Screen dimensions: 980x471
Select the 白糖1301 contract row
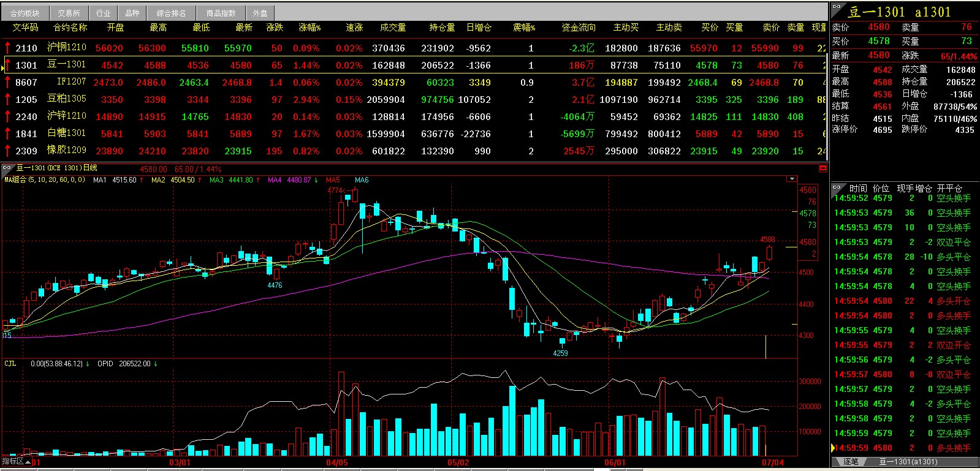[67, 134]
